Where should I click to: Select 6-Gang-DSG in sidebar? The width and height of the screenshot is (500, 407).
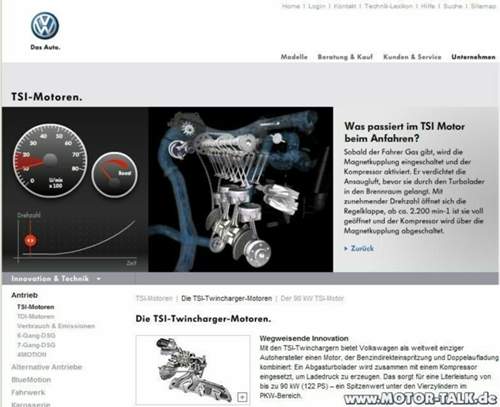(x=36, y=335)
